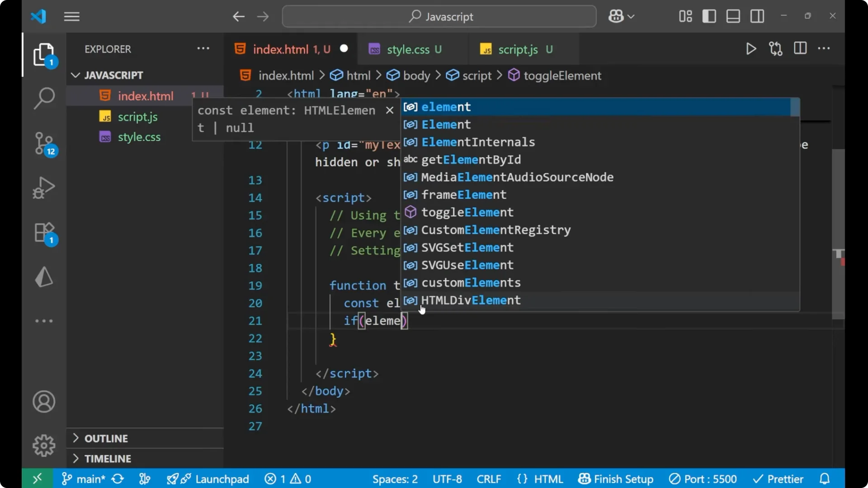Image resolution: width=868 pixels, height=488 pixels.
Task: Run the code with the play button
Action: [751, 49]
